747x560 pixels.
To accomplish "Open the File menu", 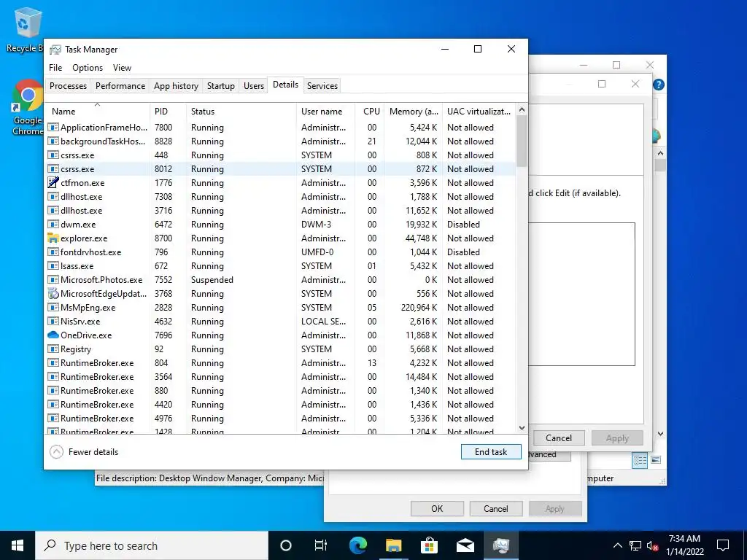I will 55,68.
